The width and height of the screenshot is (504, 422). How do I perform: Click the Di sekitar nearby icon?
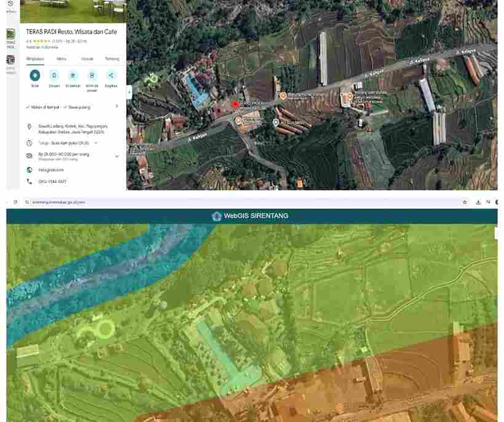[73, 76]
